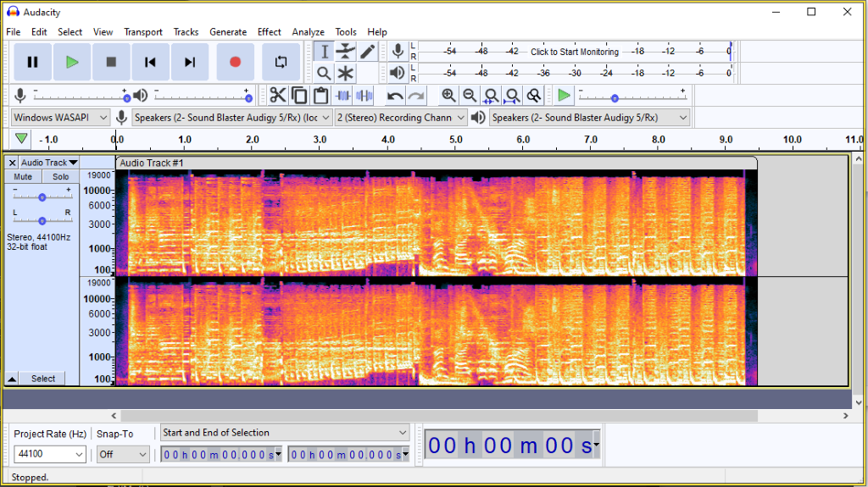Expand the Project Rate 44100 dropdown
This screenshot has height=487, width=868.
(x=50, y=455)
